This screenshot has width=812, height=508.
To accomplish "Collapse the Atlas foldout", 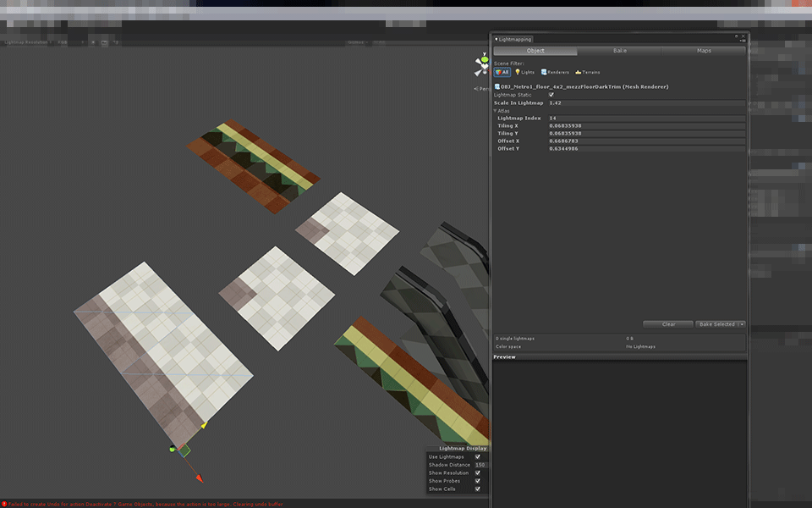I will 496,111.
